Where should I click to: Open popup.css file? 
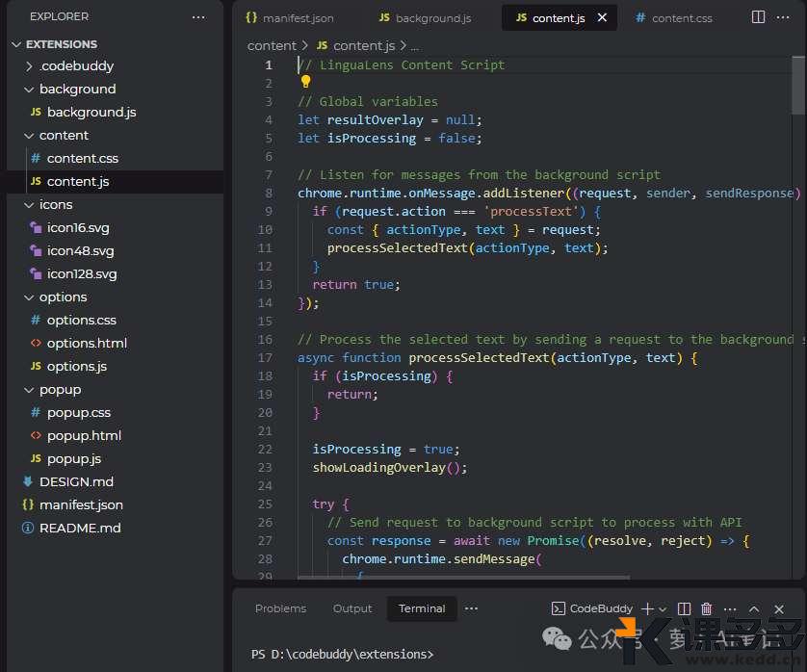pos(78,413)
